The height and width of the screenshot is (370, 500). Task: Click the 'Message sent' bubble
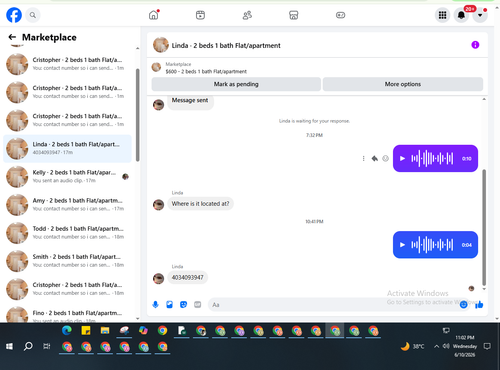[190, 101]
